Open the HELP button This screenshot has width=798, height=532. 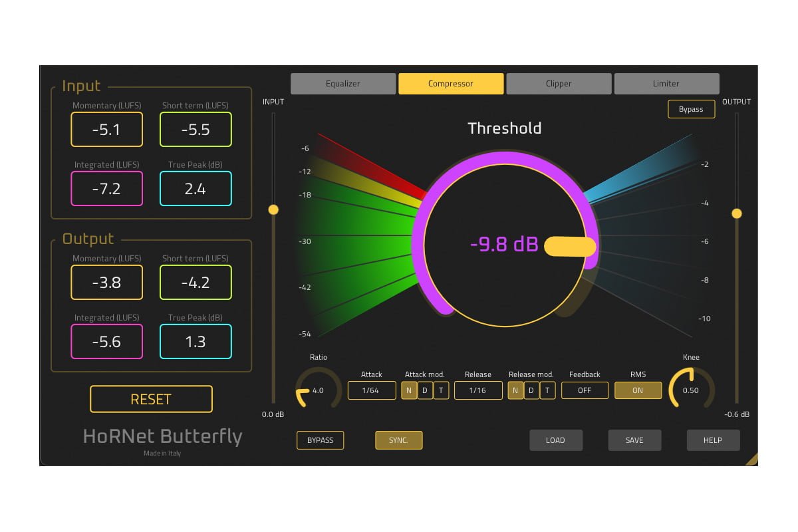click(713, 440)
